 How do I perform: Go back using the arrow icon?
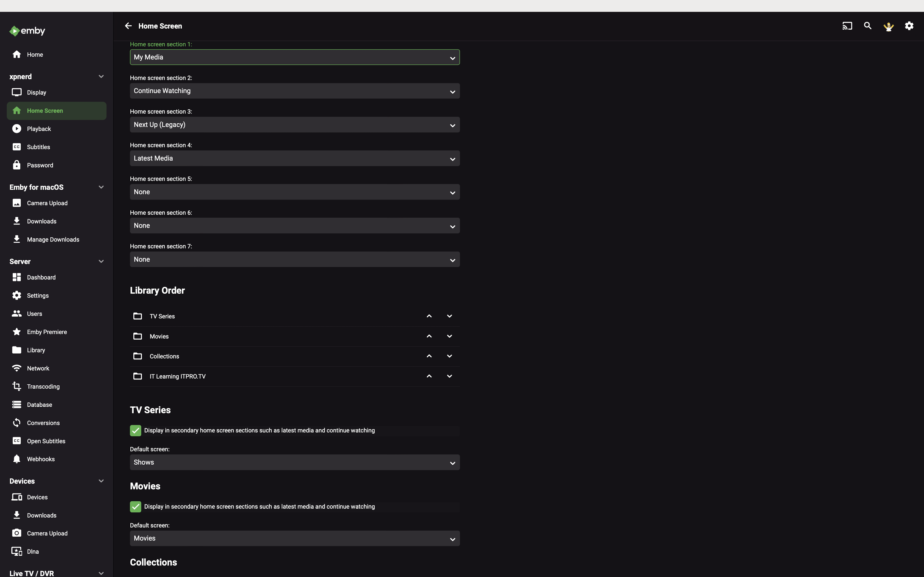(x=128, y=26)
